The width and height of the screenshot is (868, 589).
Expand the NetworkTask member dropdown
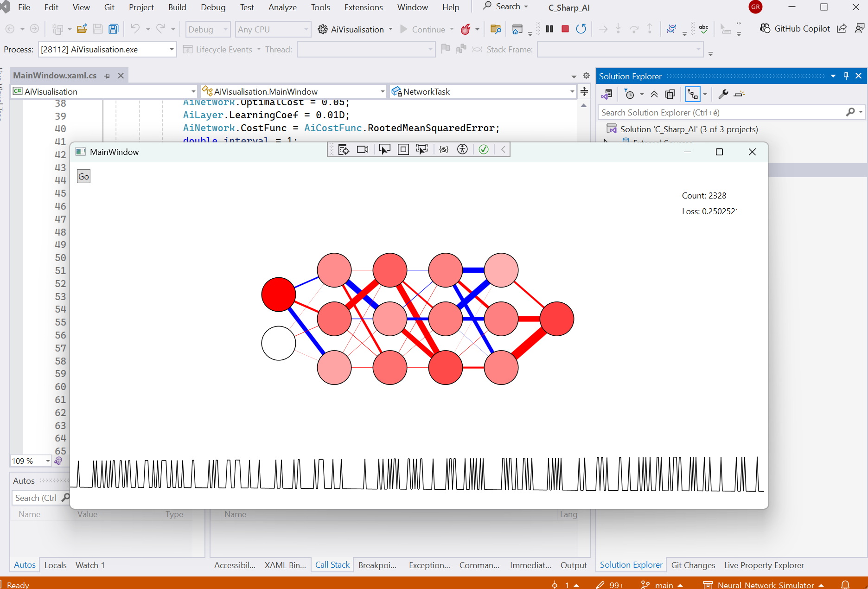[x=572, y=92]
